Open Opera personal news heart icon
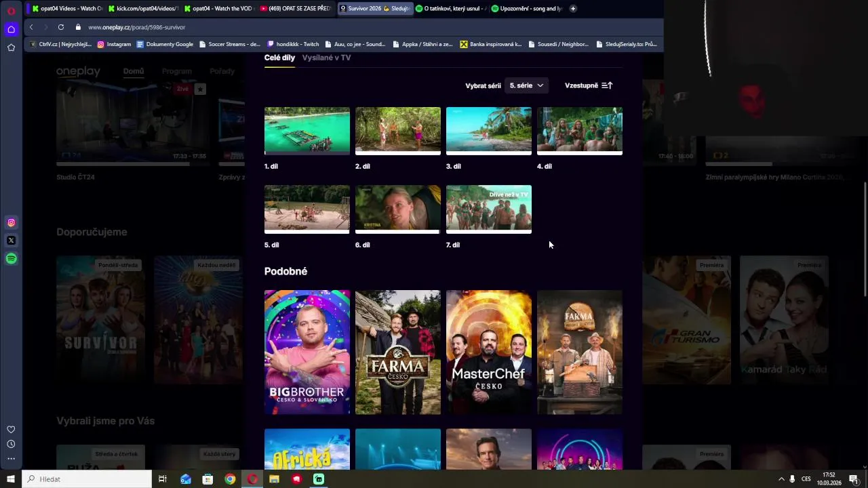This screenshot has width=868, height=488. coord(11,429)
